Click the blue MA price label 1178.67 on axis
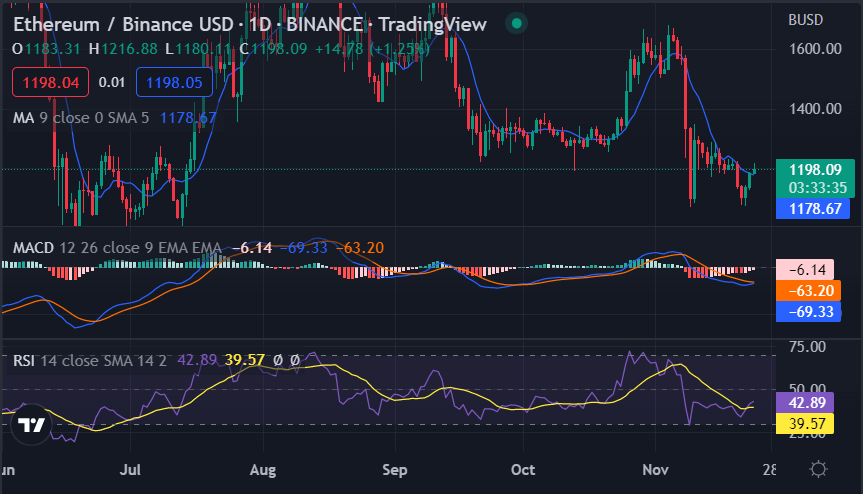Screen dimensions: 863x494 813,209
